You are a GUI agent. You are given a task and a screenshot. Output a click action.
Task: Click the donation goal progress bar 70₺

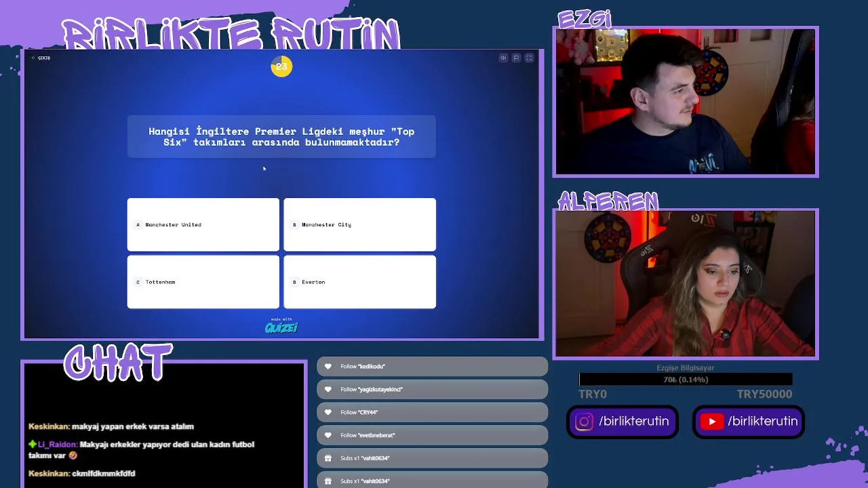pos(686,380)
